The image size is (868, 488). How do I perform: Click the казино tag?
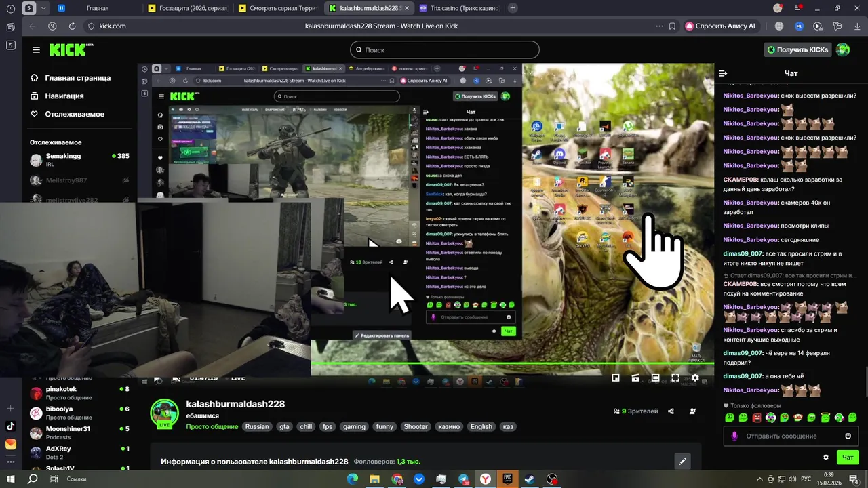click(449, 427)
